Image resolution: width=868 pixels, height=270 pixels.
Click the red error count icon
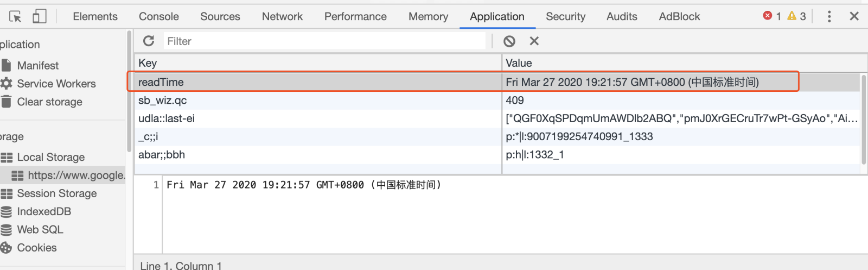tap(768, 16)
